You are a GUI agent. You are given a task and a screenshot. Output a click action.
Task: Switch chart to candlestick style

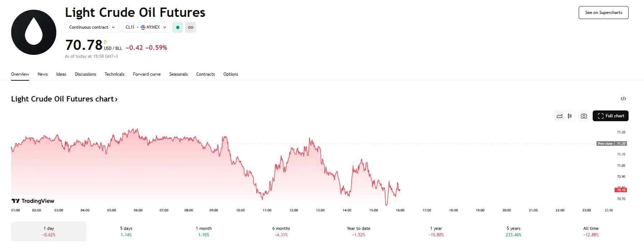point(570,116)
